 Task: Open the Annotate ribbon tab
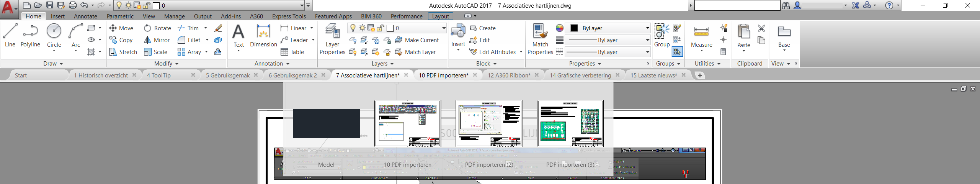click(85, 16)
